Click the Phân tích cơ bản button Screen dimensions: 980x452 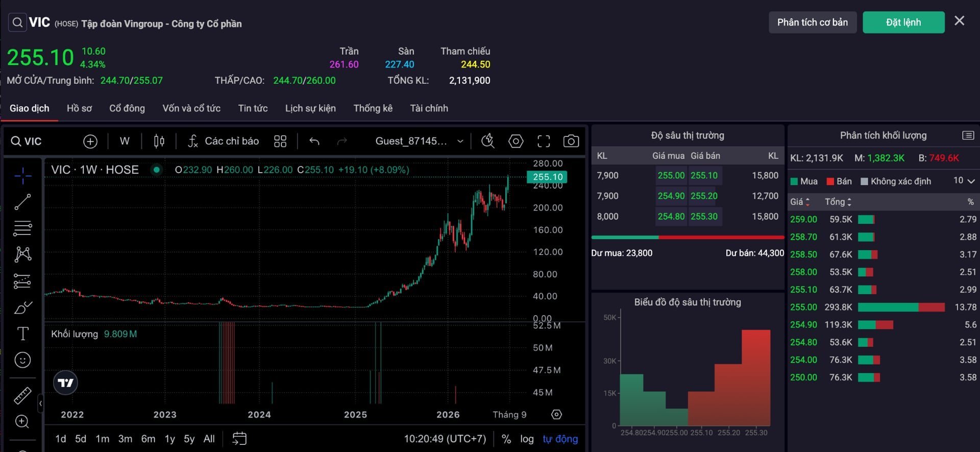[x=813, y=22]
